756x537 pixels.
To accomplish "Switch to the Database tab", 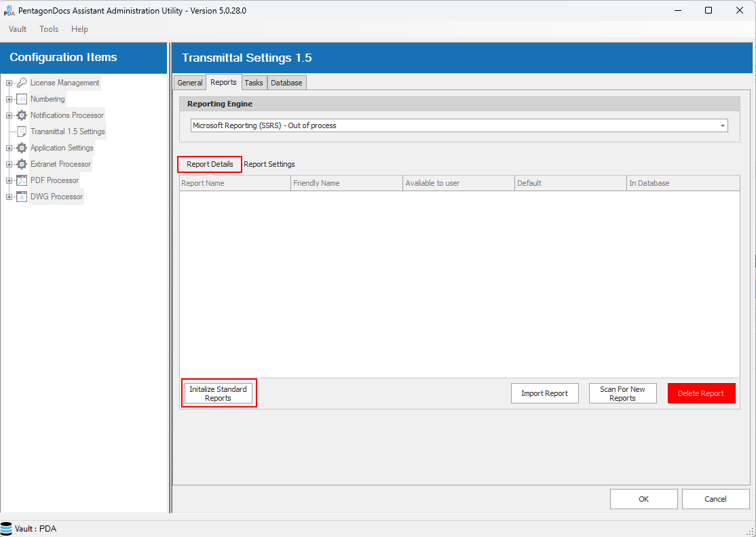I will pyautogui.click(x=286, y=83).
